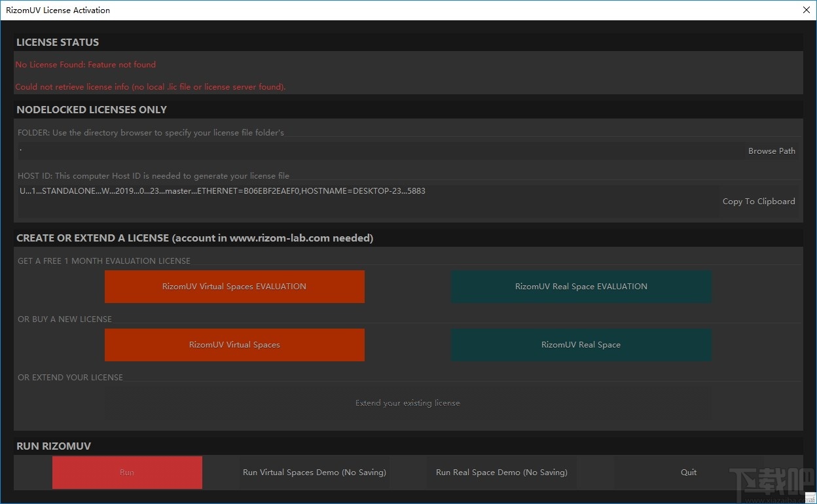
Task: Run Real Space Demo (No Saving)
Action: 501,473
